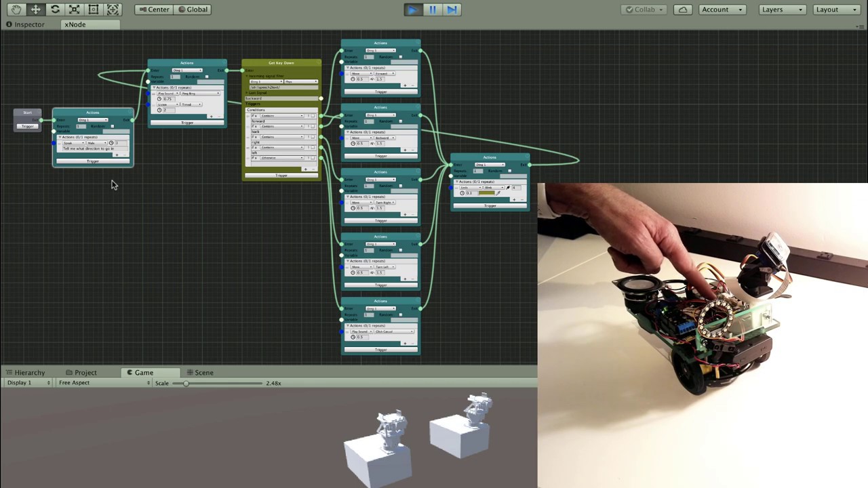Open the Collab dropdown
The width and height of the screenshot is (868, 488).
tap(644, 9)
